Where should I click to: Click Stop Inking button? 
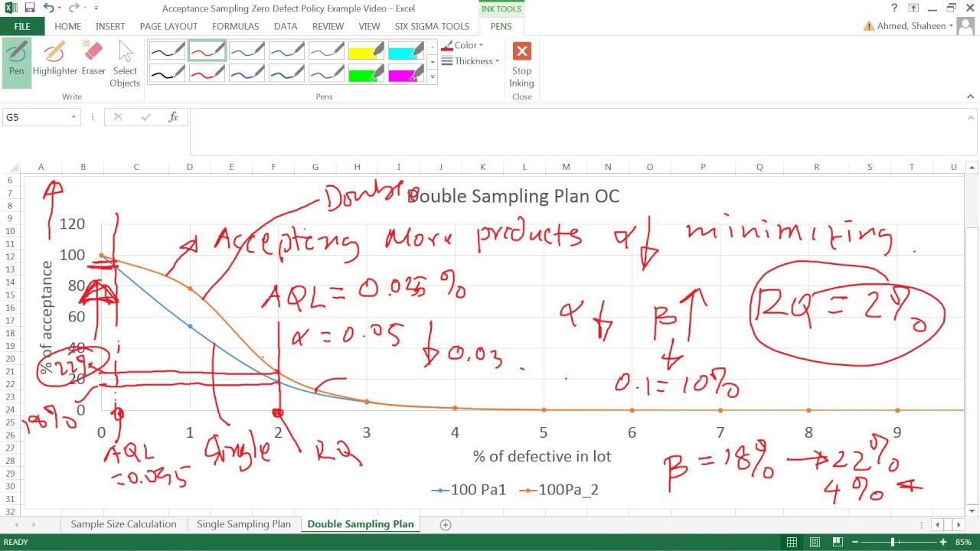(x=522, y=65)
